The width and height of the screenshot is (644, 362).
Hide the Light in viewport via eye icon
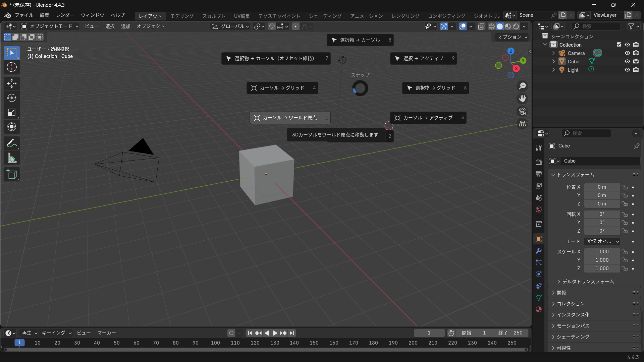click(627, 70)
